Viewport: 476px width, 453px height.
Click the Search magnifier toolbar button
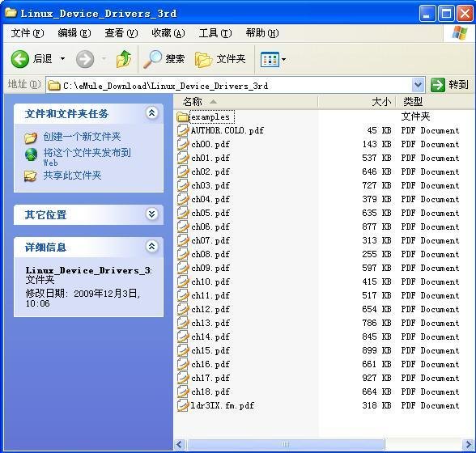[x=164, y=59]
